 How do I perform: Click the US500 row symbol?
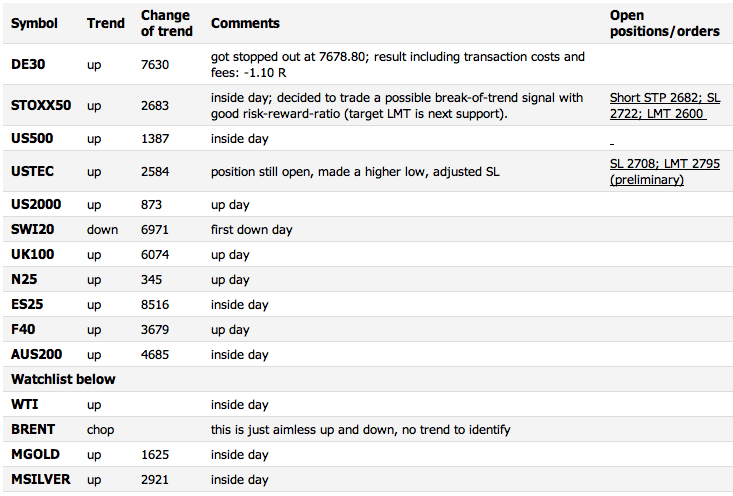[32, 138]
